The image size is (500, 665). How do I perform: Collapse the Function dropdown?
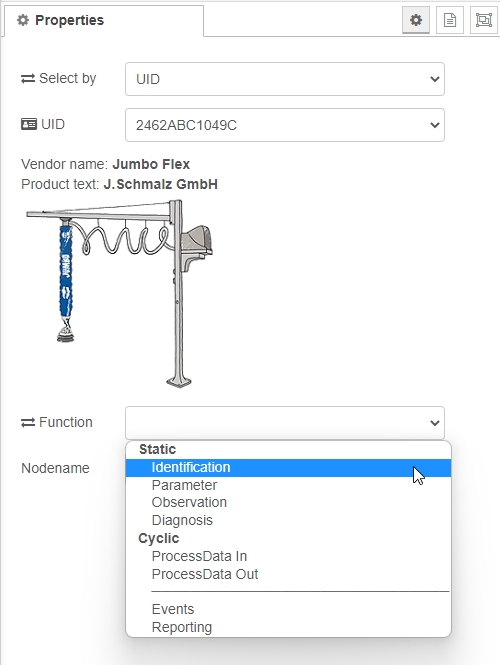pos(285,423)
